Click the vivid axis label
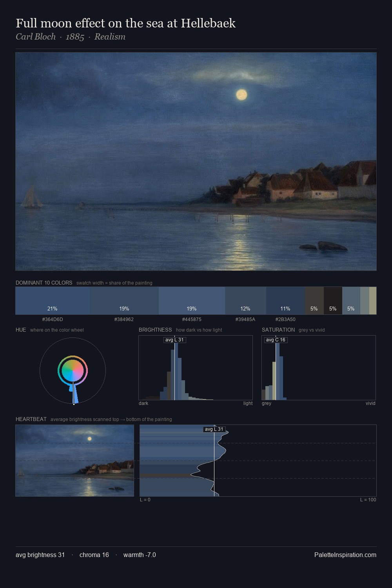The image size is (392, 588). [370, 403]
